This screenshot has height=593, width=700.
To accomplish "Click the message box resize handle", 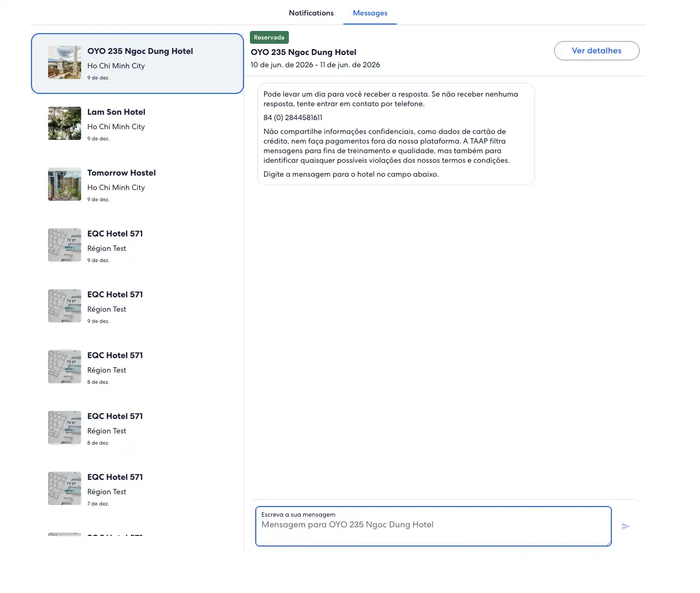I will click(608, 543).
